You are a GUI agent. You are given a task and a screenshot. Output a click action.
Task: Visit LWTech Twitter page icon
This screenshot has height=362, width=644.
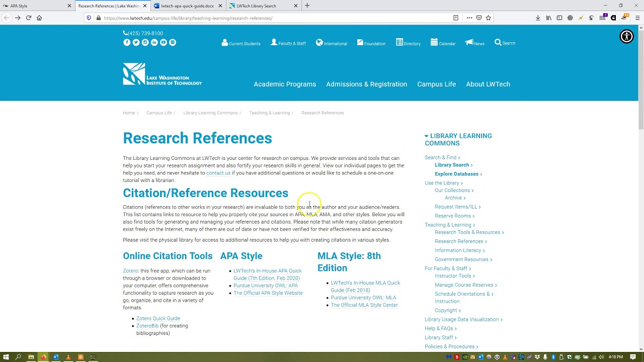coord(136,42)
